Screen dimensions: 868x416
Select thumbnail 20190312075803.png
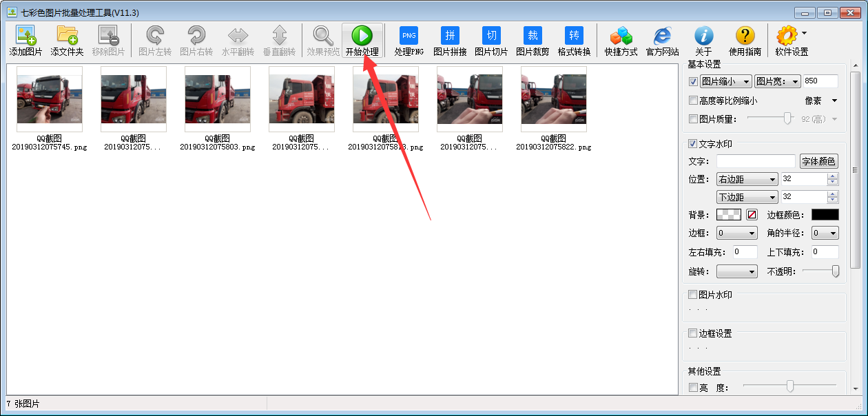pyautogui.click(x=217, y=108)
